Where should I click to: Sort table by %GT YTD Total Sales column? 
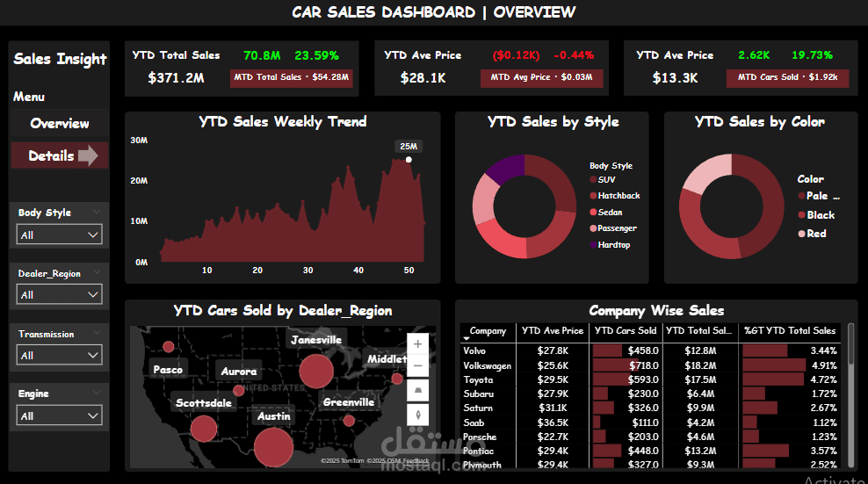(790, 330)
